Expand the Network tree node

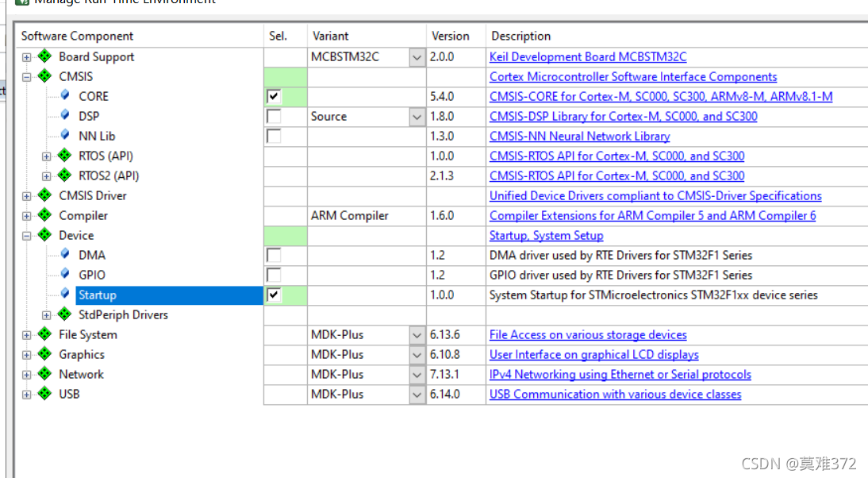point(26,375)
